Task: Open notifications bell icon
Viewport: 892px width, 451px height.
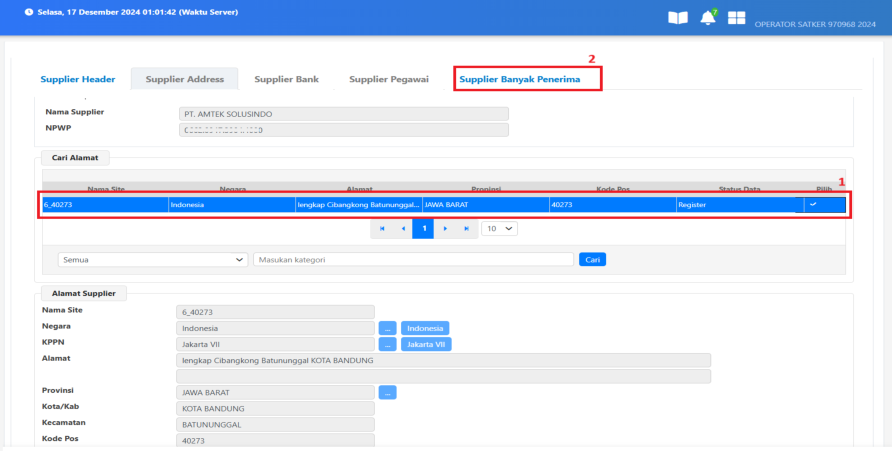Action: pos(708,18)
